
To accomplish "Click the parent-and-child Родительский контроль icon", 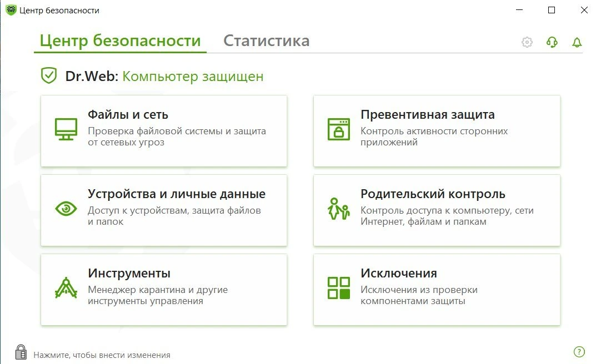I will tap(338, 209).
